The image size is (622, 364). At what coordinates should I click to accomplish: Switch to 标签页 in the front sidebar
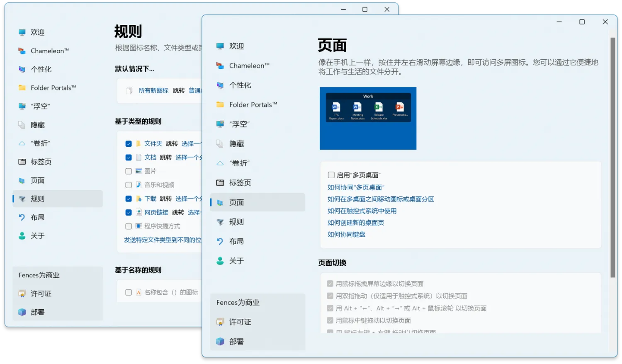(240, 183)
